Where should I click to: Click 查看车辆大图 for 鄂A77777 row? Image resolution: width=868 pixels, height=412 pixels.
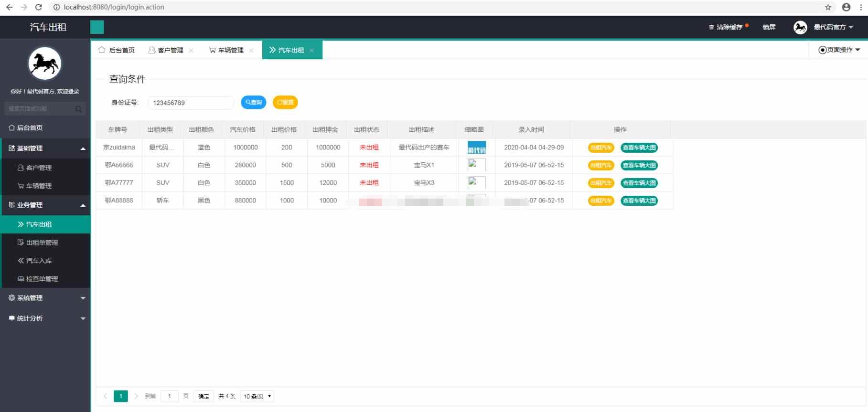click(x=639, y=183)
